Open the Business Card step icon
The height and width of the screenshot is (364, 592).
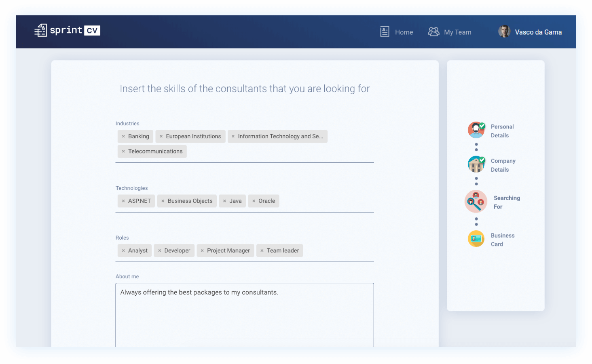pyautogui.click(x=476, y=239)
